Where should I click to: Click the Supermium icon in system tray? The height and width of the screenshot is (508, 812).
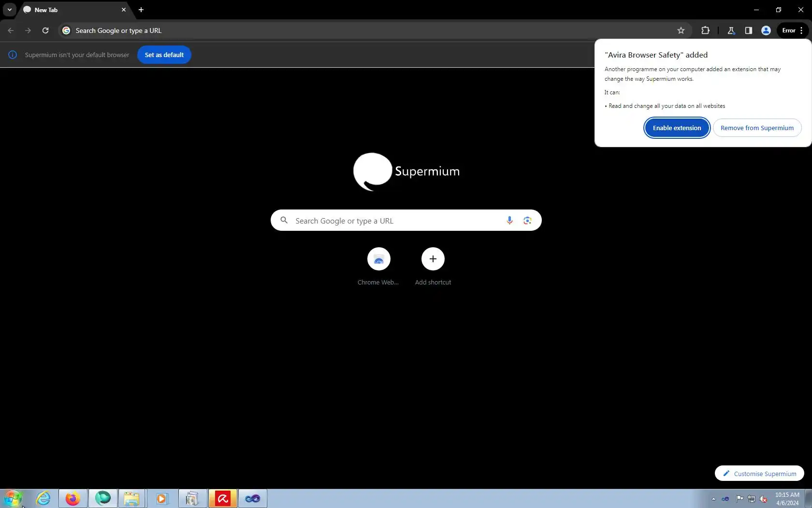tap(725, 499)
